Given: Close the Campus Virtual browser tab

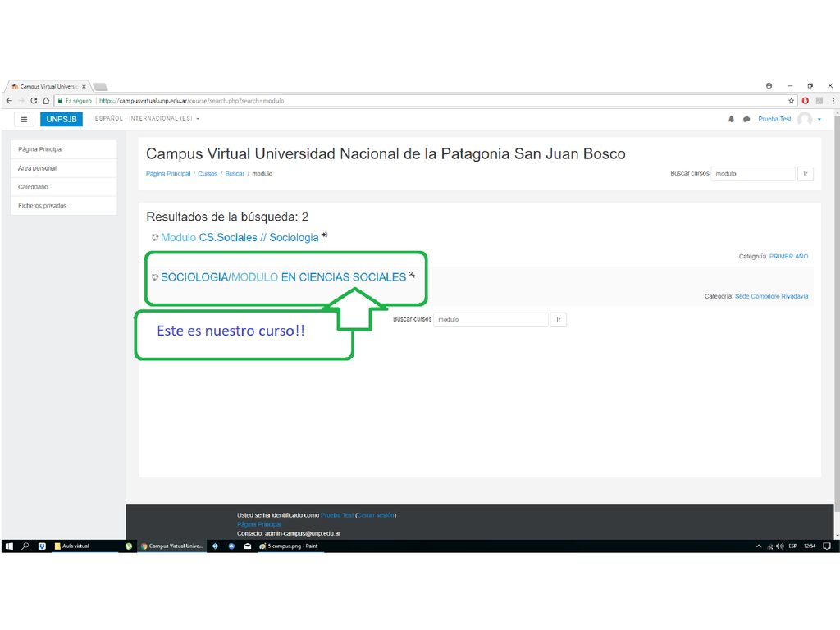Looking at the screenshot, I should [84, 86].
